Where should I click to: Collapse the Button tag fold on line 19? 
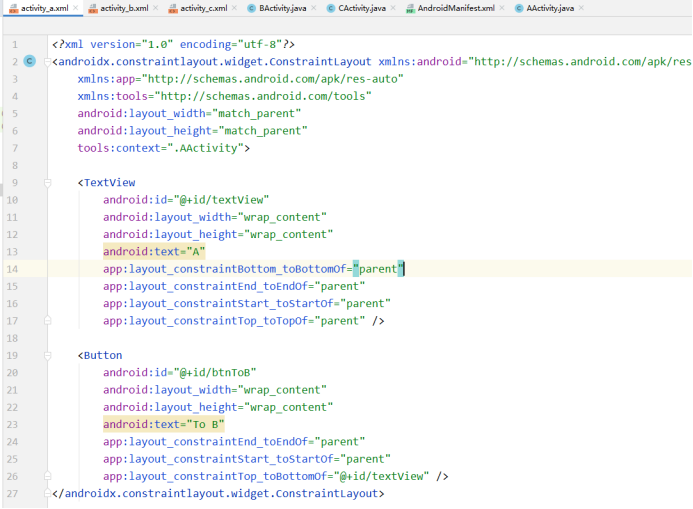tap(47, 356)
